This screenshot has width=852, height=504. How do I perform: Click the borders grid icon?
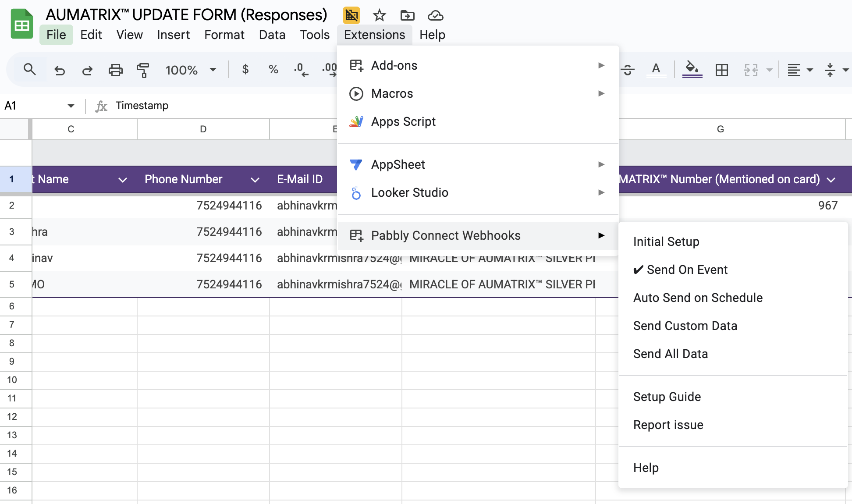coord(721,70)
